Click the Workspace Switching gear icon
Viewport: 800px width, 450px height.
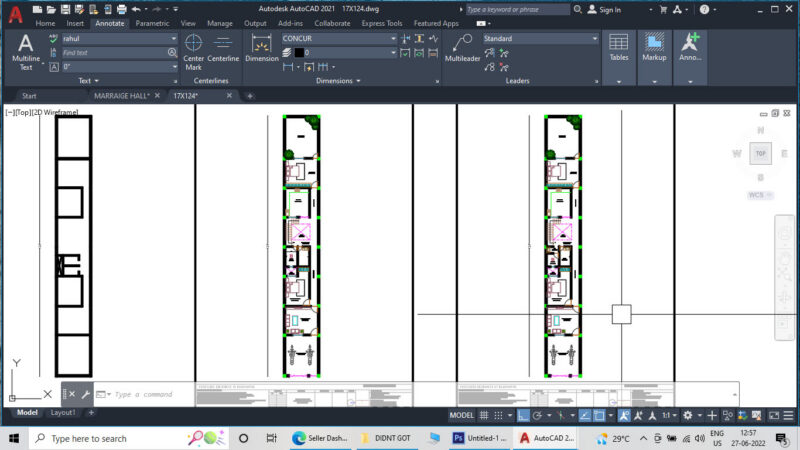tap(688, 415)
